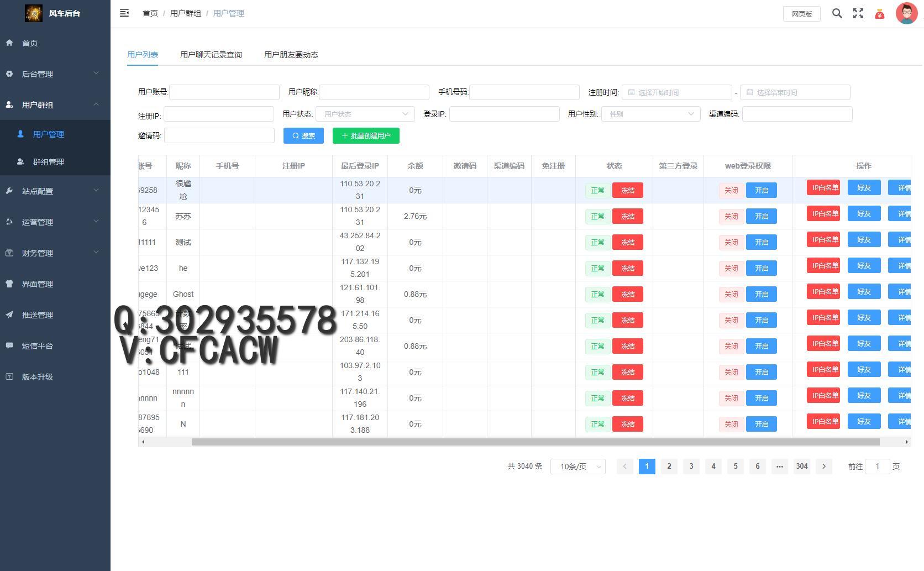Open the 用户性别 gender dropdown
Viewport: 924px width, 571px height.
(650, 114)
